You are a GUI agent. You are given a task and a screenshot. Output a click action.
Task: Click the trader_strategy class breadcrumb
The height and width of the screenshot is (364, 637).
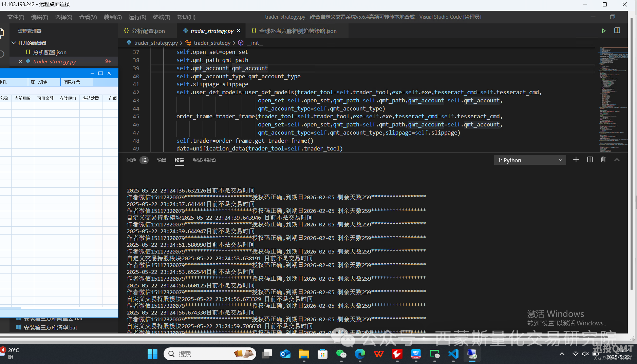tap(212, 43)
